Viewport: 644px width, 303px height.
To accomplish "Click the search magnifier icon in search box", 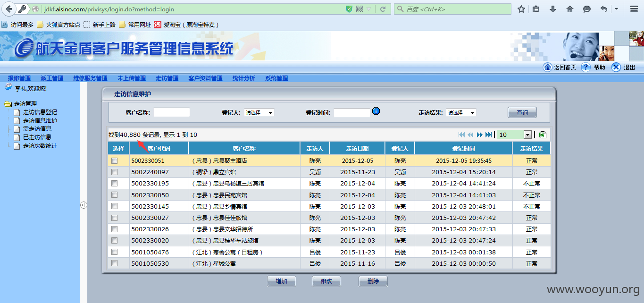I will click(x=401, y=9).
